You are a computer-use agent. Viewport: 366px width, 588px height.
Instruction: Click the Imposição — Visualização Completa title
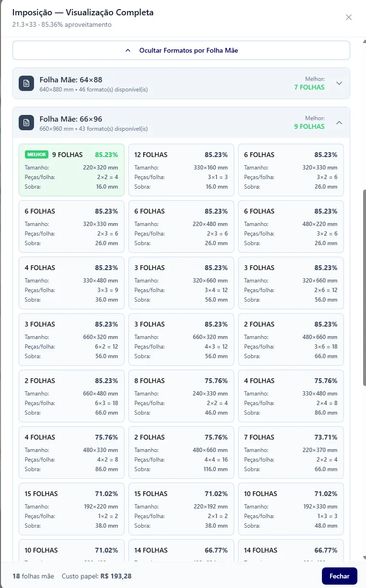point(83,12)
